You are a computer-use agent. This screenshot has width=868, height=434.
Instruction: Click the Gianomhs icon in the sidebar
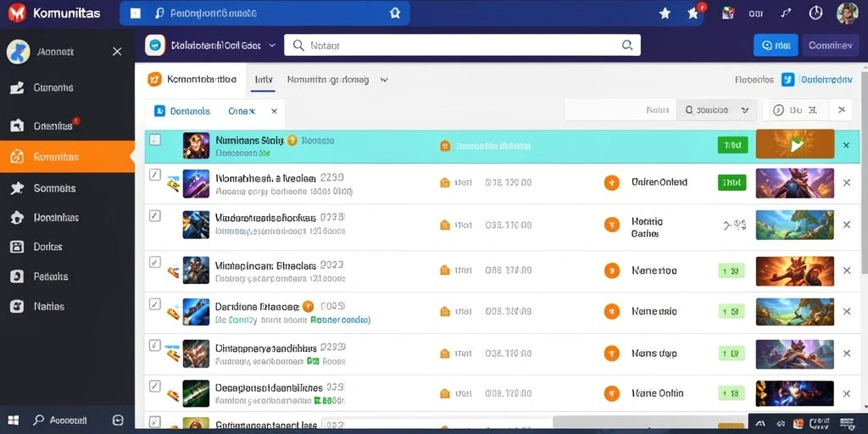[17, 87]
